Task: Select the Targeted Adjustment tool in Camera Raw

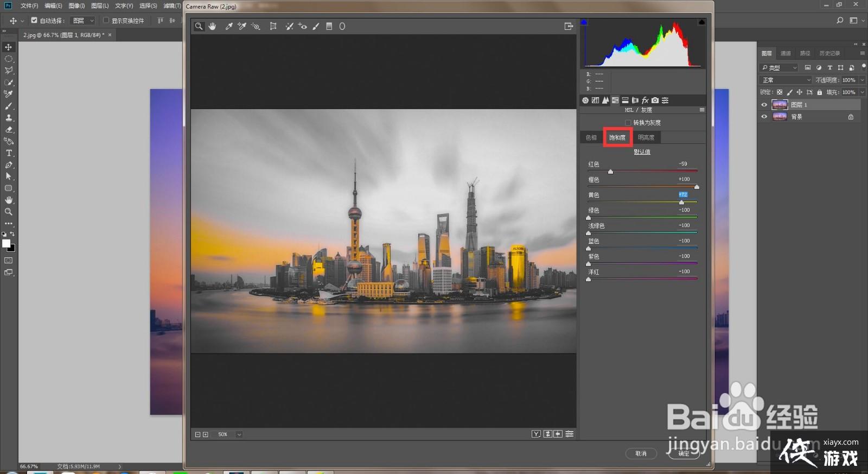Action: [x=256, y=26]
